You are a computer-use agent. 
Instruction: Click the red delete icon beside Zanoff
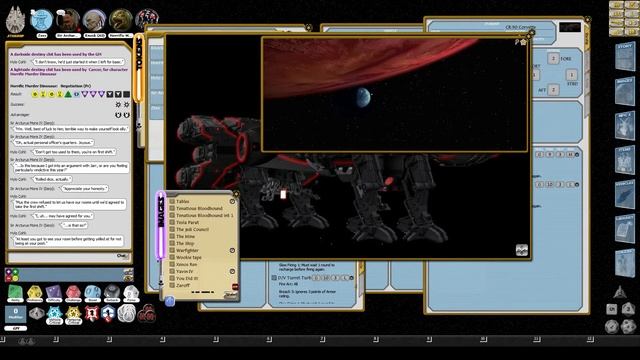tap(235, 286)
